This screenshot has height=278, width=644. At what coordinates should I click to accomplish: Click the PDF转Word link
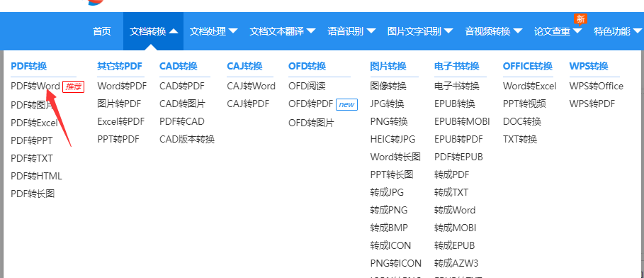(35, 87)
